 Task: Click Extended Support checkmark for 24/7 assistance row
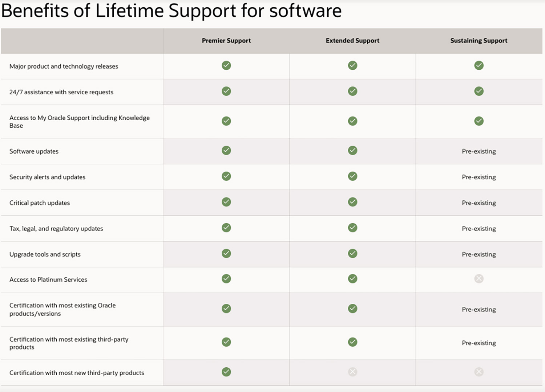click(352, 91)
